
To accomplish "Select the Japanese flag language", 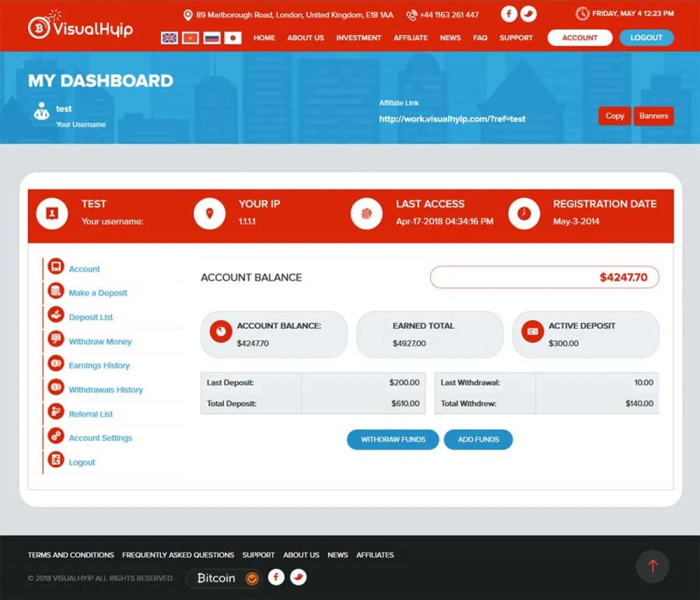I will tap(233, 38).
